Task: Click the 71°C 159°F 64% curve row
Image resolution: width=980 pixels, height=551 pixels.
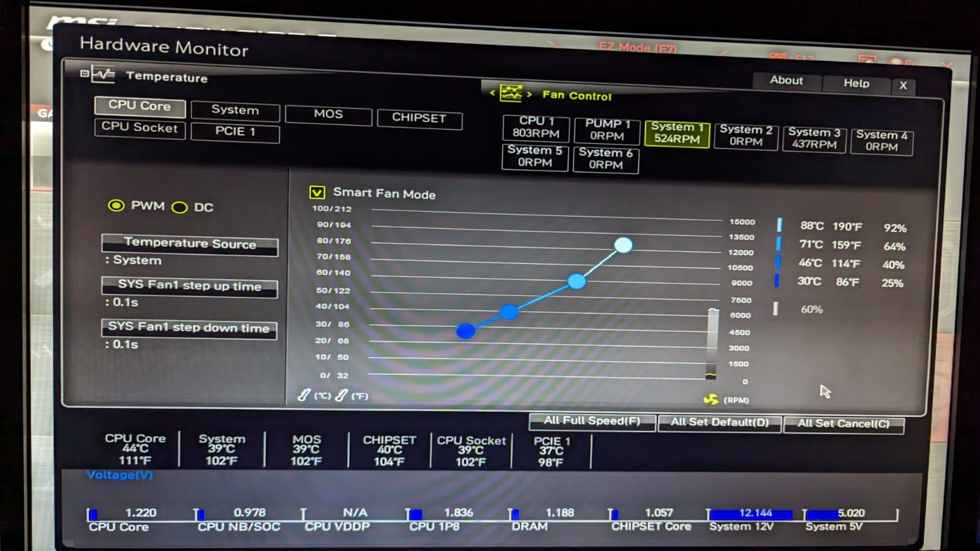Action: pyautogui.click(x=842, y=246)
